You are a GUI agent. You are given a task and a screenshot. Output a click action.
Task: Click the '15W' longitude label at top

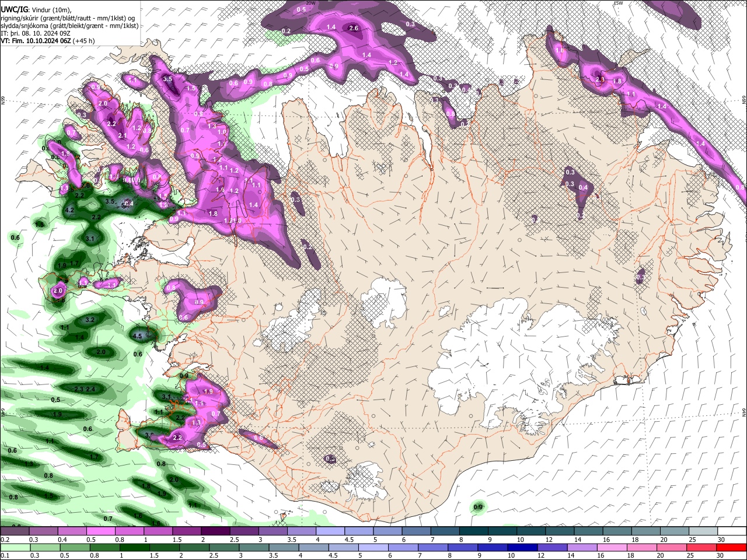pyautogui.click(x=619, y=3)
